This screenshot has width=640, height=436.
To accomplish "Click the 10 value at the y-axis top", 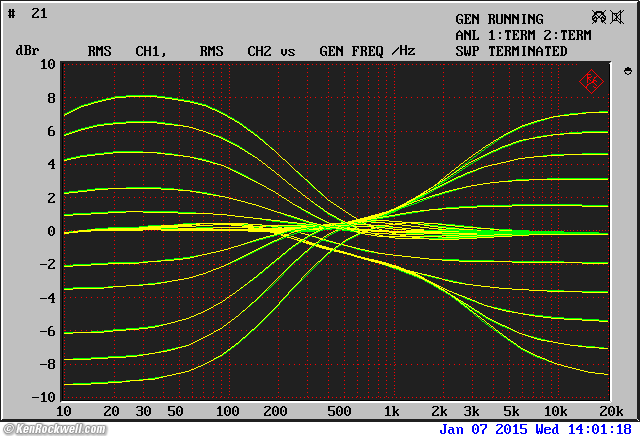I will click(47, 65).
